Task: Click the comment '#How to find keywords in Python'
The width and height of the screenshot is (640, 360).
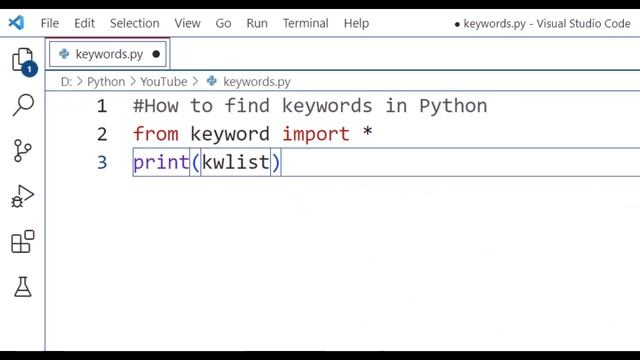Action: coord(310,107)
